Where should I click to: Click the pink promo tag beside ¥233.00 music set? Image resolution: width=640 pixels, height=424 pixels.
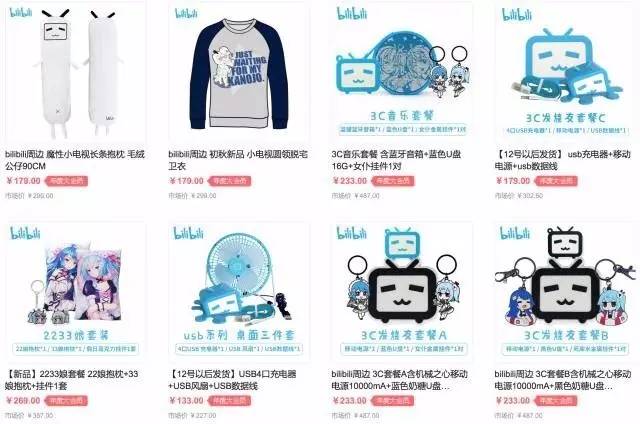tap(393, 181)
